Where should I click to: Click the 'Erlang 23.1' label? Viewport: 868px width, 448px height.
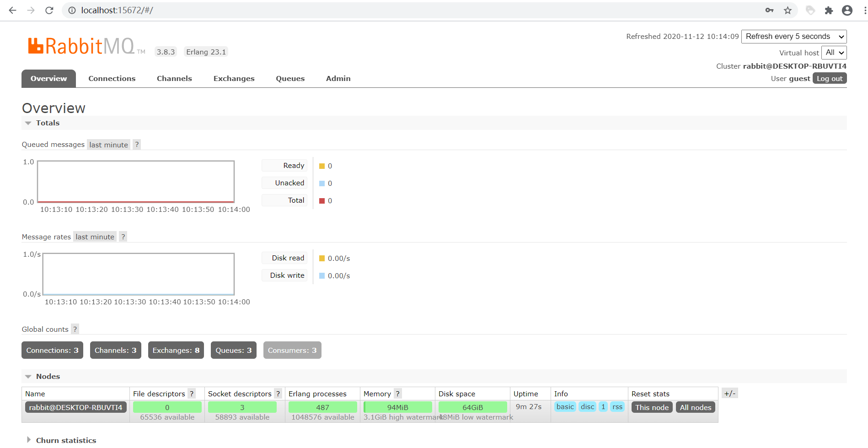(x=206, y=52)
